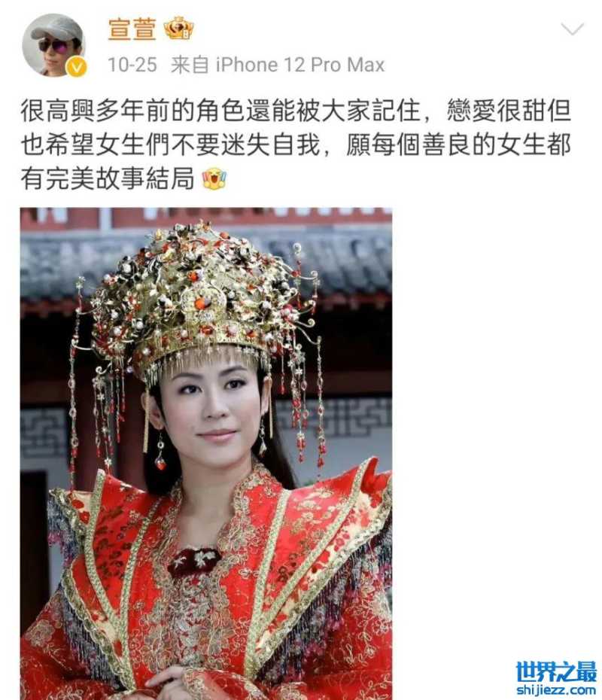Click the yellow verified V badge
This screenshot has width=602, height=700.
(x=77, y=67)
